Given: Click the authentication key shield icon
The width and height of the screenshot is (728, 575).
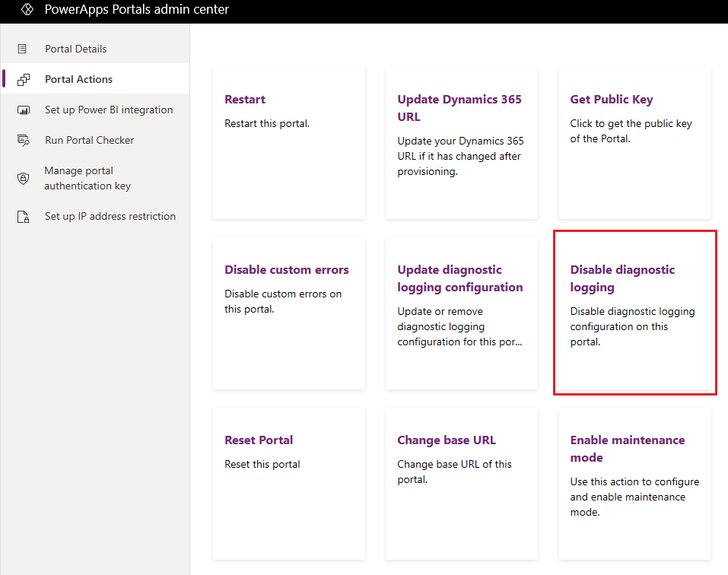Looking at the screenshot, I should tap(24, 178).
